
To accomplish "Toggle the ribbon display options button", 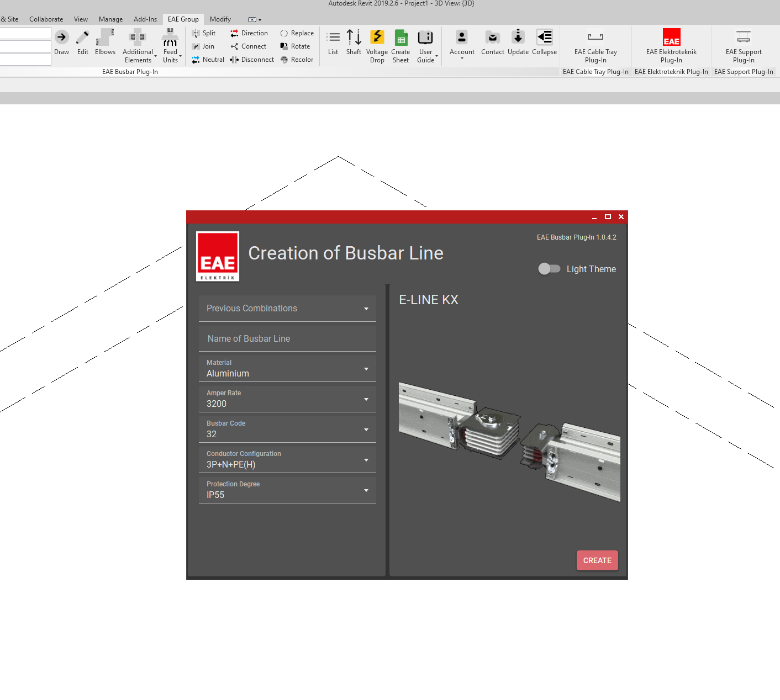I will tap(254, 20).
